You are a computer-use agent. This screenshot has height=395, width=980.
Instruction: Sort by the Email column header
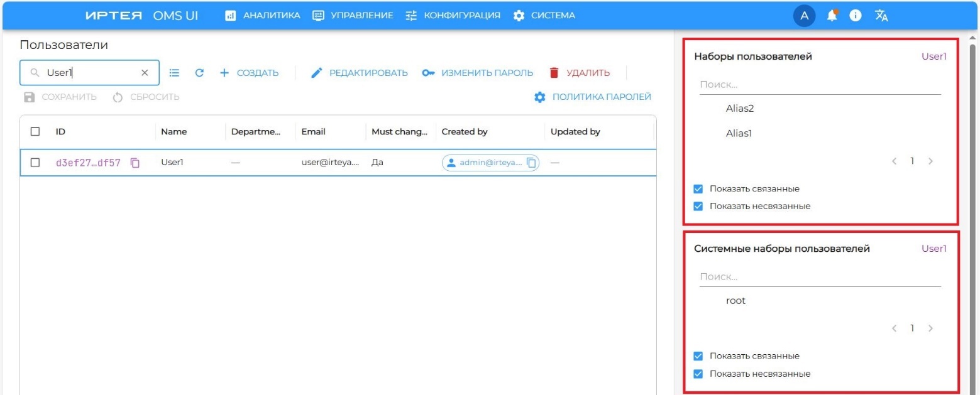click(313, 132)
